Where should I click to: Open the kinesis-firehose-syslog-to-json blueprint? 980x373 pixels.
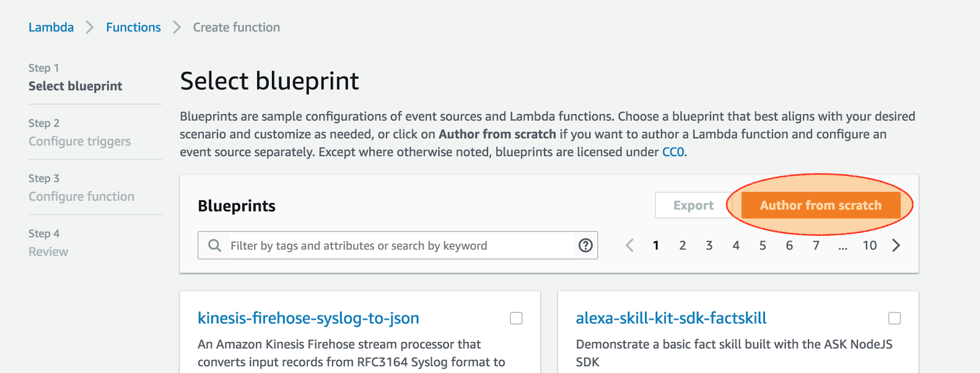308,318
